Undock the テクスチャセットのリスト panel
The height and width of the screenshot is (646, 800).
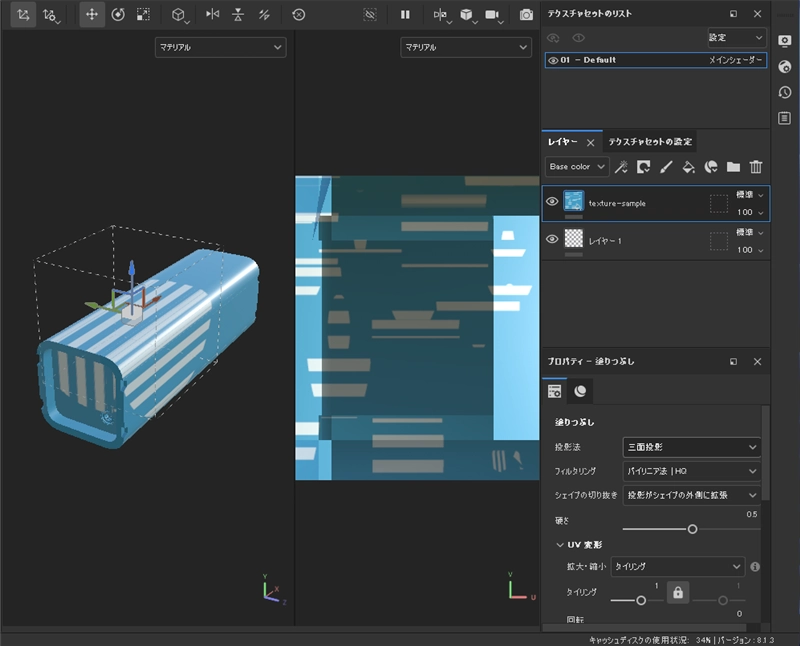click(733, 14)
